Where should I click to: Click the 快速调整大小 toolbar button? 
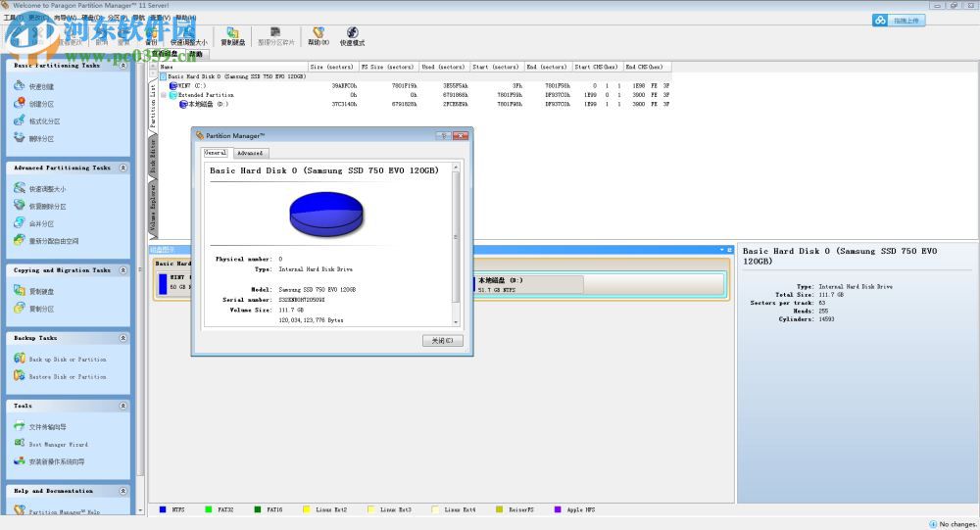(189, 37)
